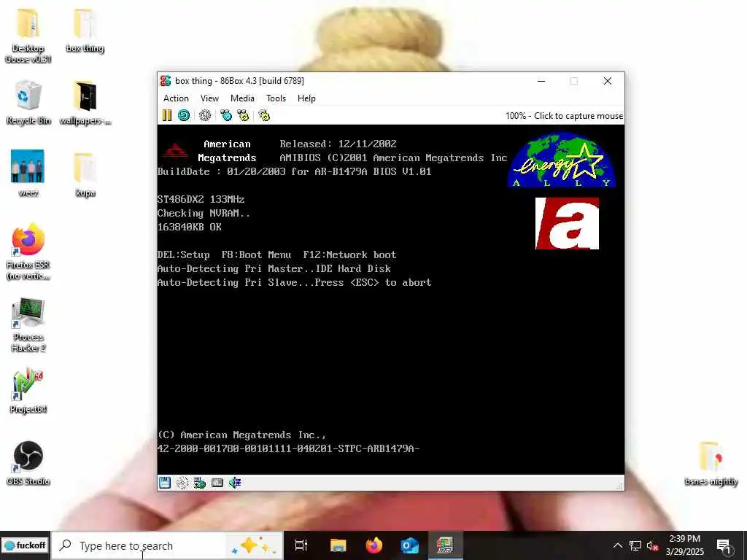Open the View menu
Screen dimensions: 747x560
(209, 98)
